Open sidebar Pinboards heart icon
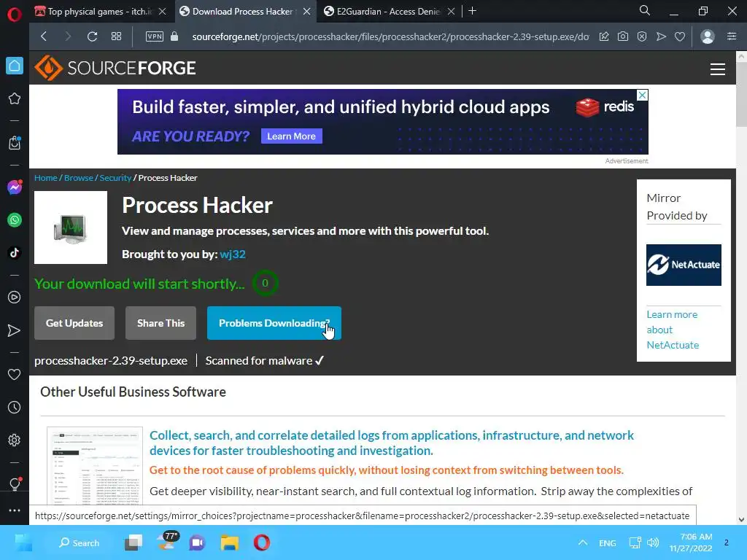 15,374
